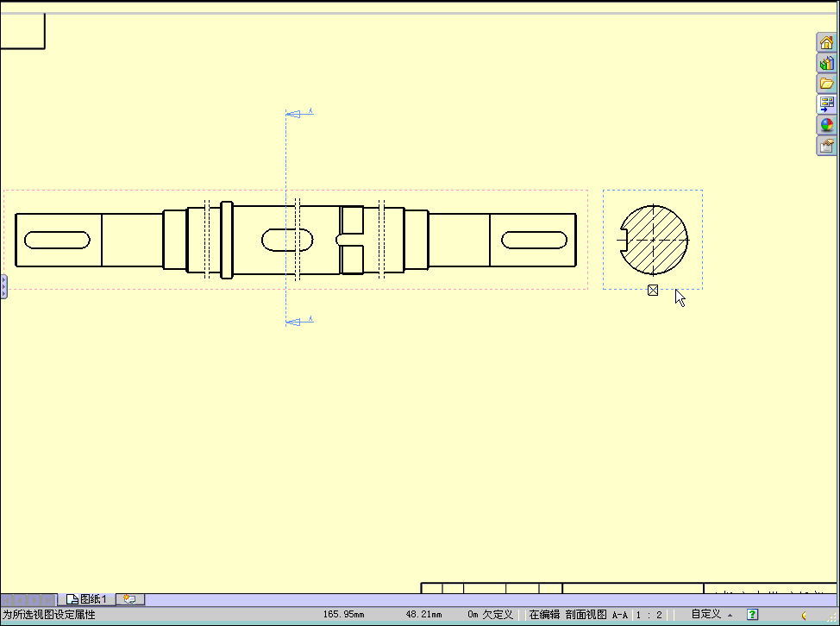
Task: Click the green question mark help icon
Action: (x=752, y=614)
